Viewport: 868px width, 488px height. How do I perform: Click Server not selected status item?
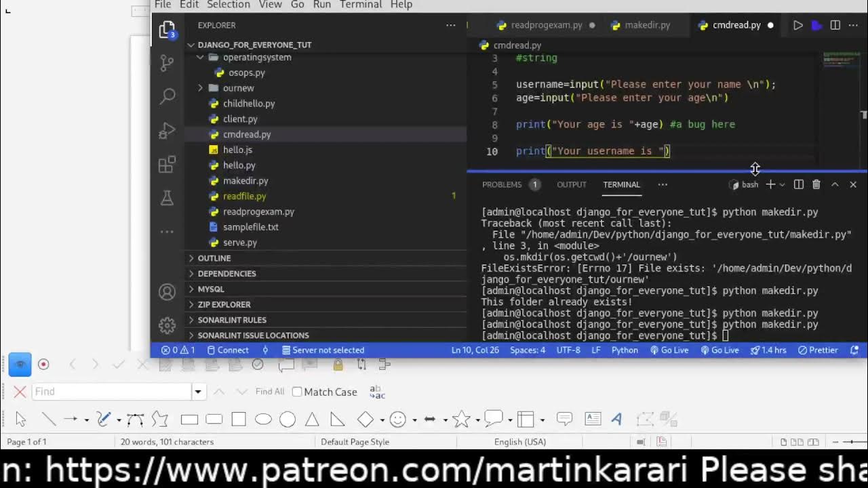point(323,350)
